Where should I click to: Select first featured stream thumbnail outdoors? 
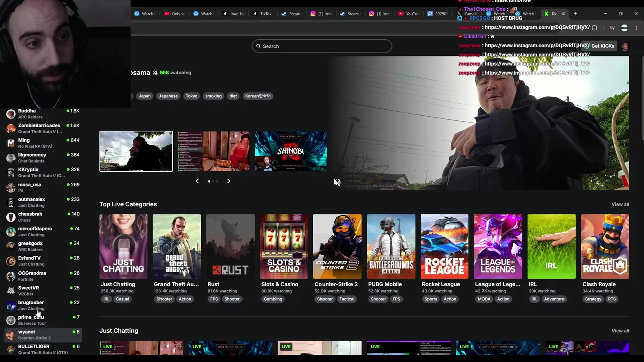click(x=136, y=151)
